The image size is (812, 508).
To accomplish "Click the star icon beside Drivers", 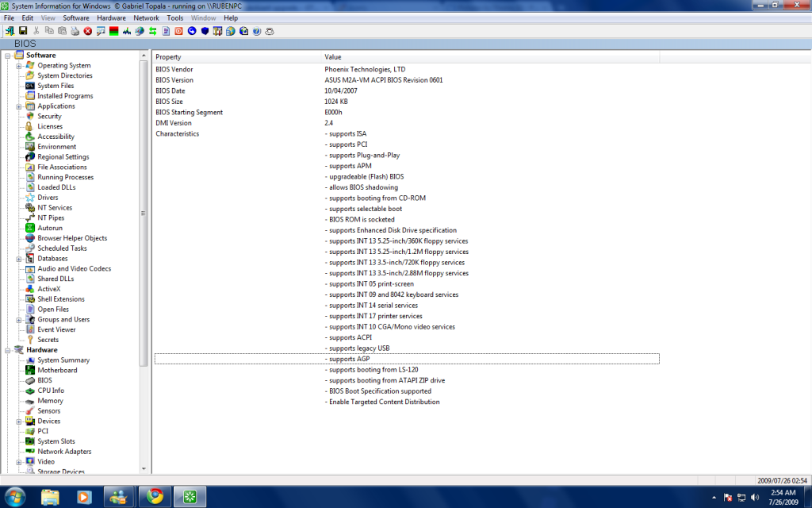I will click(x=30, y=198).
